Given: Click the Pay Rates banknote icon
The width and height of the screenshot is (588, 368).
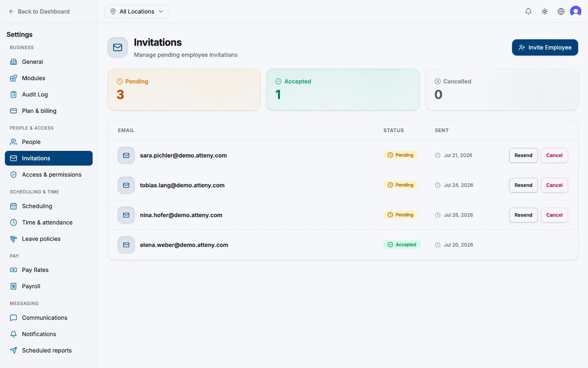Looking at the screenshot, I should point(14,270).
